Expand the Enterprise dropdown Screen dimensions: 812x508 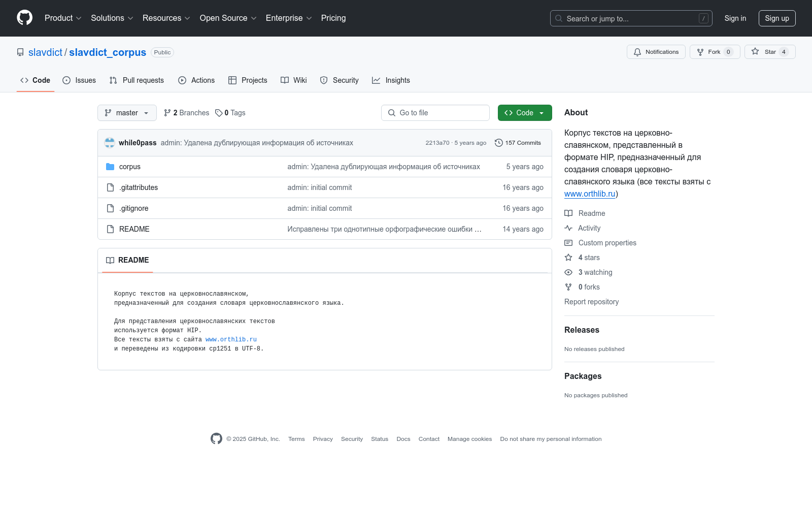[289, 18]
